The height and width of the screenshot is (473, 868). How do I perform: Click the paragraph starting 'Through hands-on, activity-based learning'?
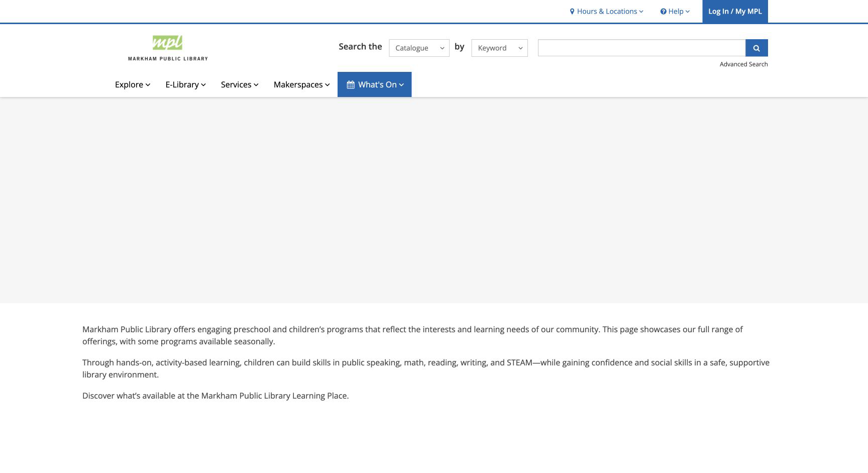click(x=426, y=369)
